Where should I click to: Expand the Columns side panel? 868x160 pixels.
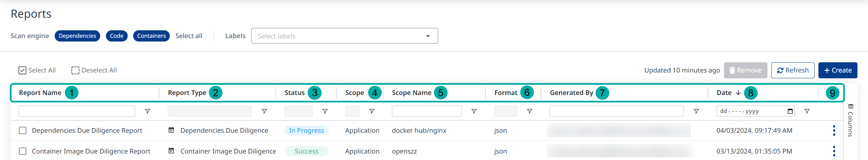point(851,121)
